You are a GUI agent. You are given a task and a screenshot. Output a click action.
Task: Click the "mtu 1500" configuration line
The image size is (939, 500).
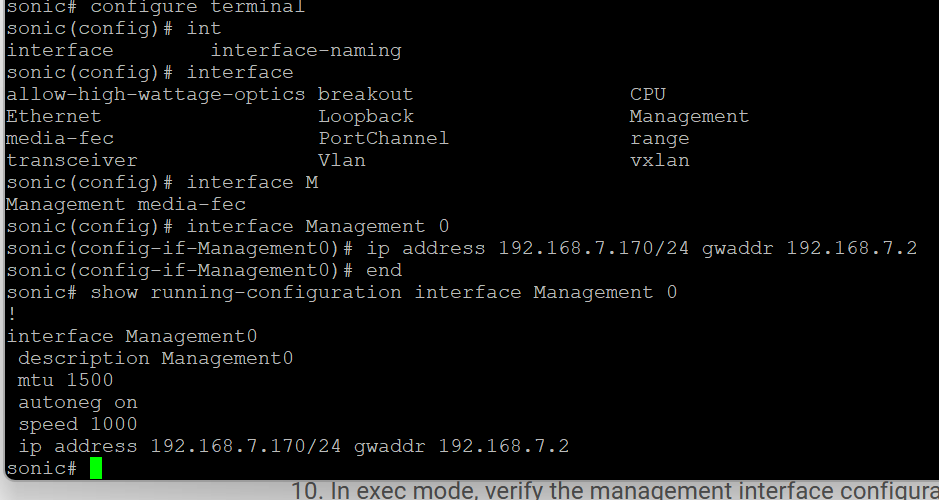pyautogui.click(x=65, y=380)
